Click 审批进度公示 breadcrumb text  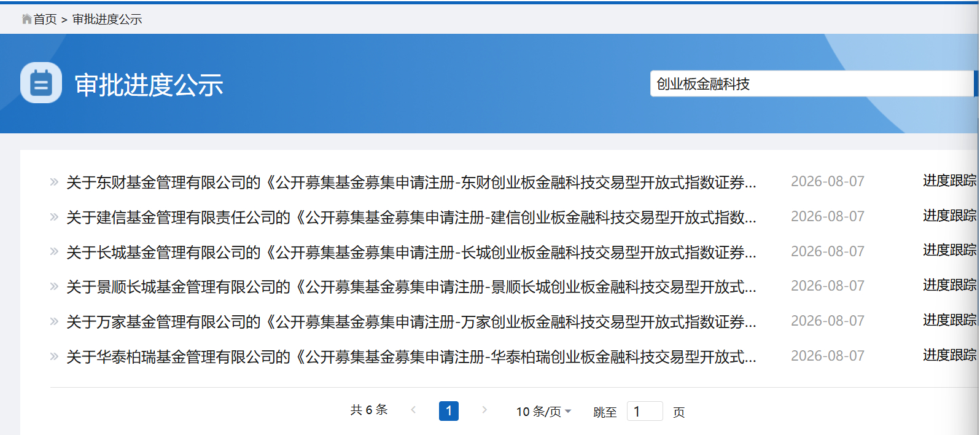coord(107,20)
